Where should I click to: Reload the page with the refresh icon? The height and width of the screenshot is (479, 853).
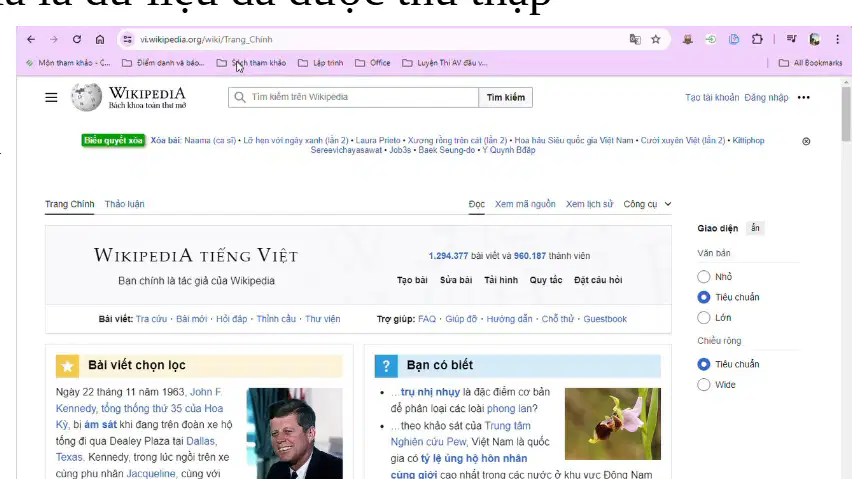[77, 39]
